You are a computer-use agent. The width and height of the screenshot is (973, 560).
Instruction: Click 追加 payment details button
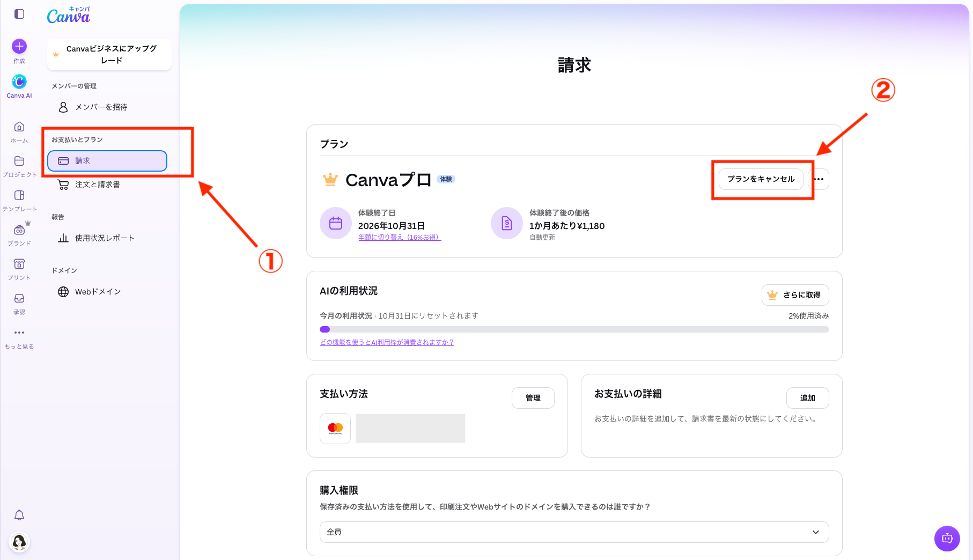tap(808, 398)
